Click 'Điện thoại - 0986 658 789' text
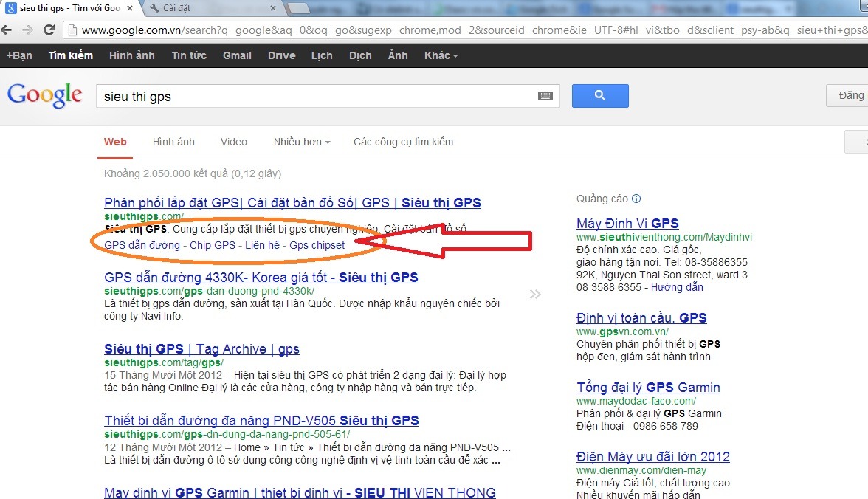This screenshot has height=499, width=868. 637,426
